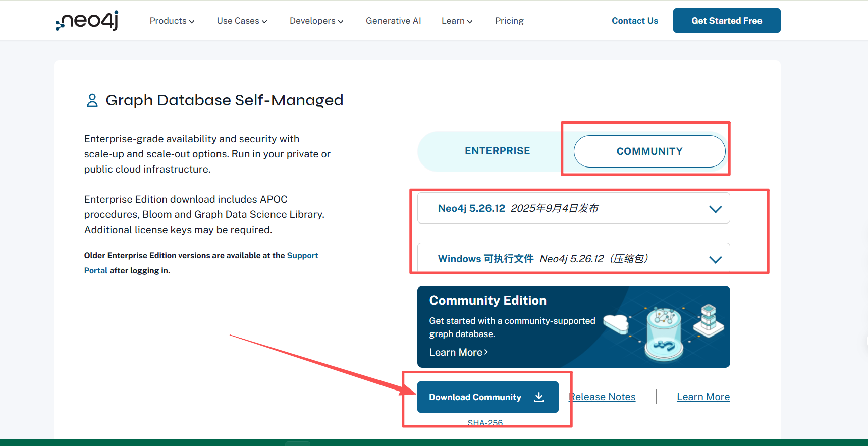
Task: Click the Community Edition banner title
Action: point(488,300)
